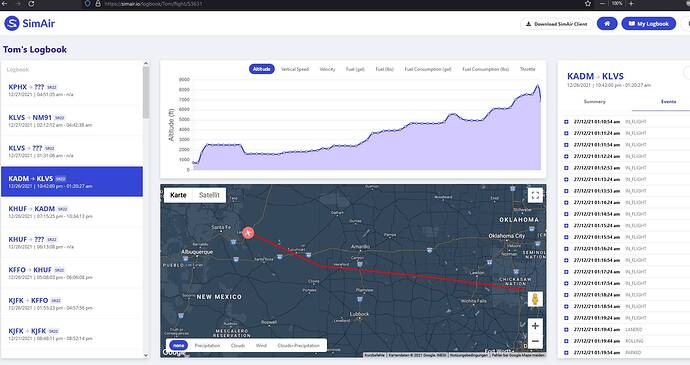
Task: Expand the 01:16:24 am IN_FLIGHT event
Action: 566,249
